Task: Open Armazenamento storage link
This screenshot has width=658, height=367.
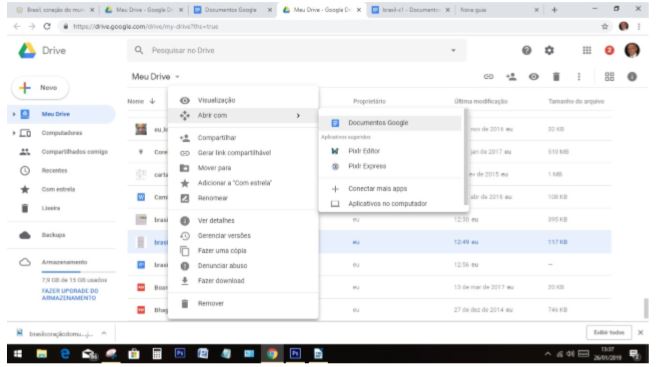Action: click(64, 262)
